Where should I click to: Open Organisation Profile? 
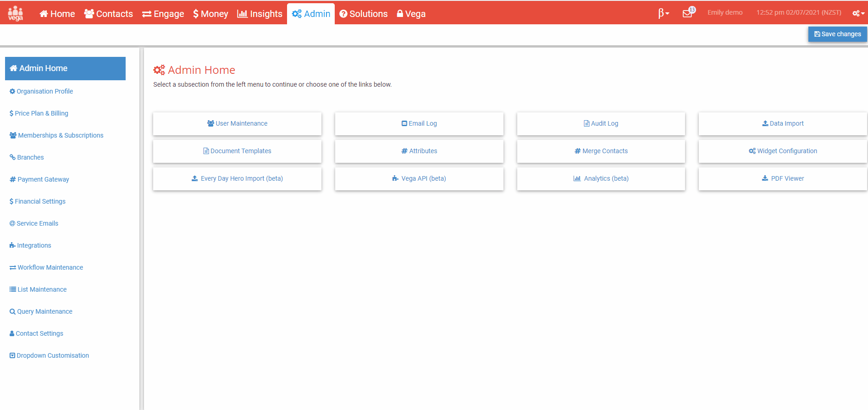point(41,91)
